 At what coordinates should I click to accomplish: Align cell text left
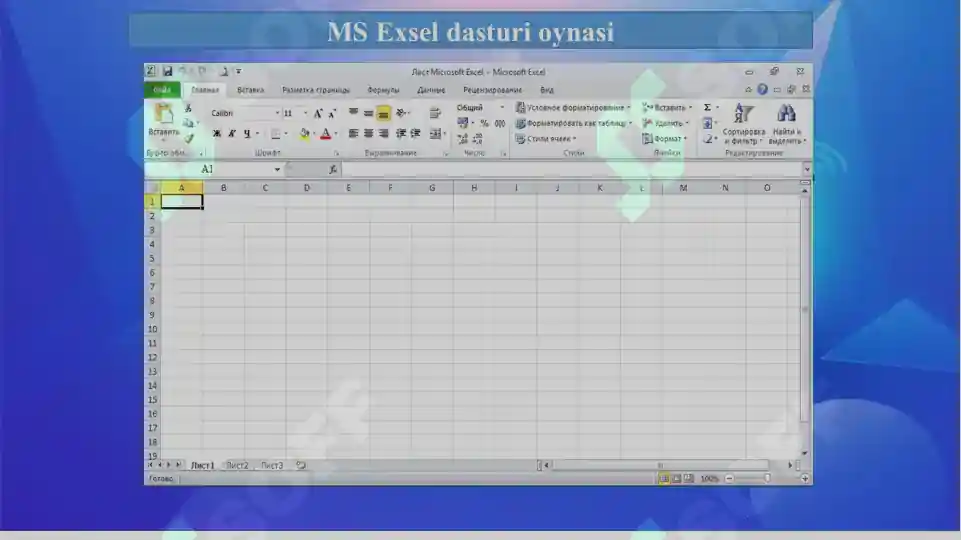click(353, 134)
